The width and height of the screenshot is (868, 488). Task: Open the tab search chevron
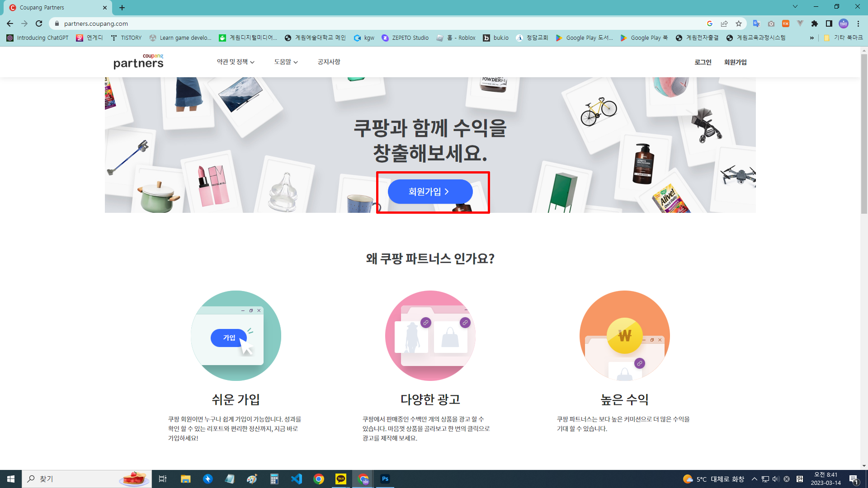coord(795,6)
